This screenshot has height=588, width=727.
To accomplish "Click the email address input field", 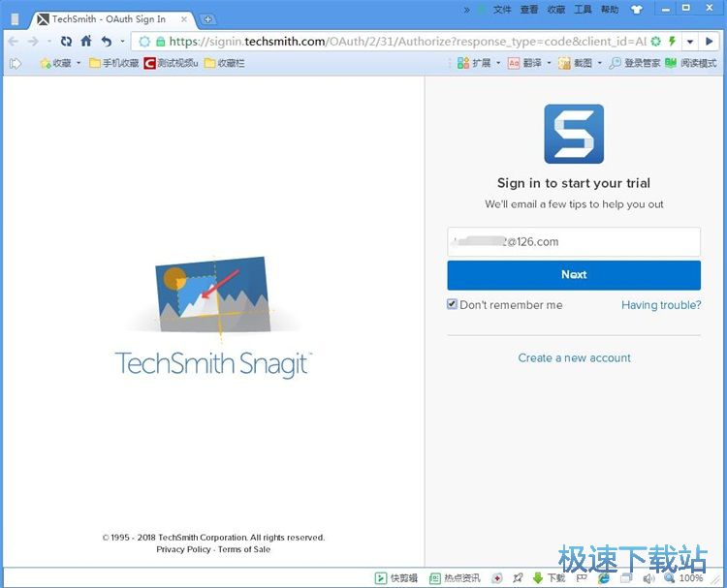I will [x=574, y=241].
